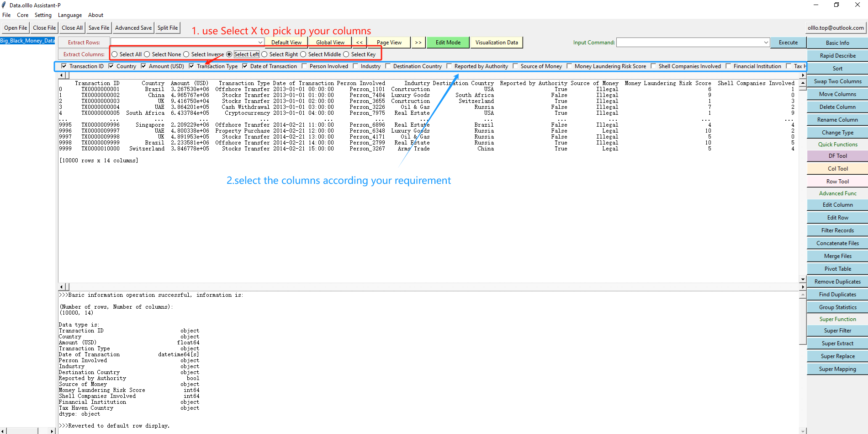Click the Super Filter button
The image size is (868, 434).
coord(837,331)
